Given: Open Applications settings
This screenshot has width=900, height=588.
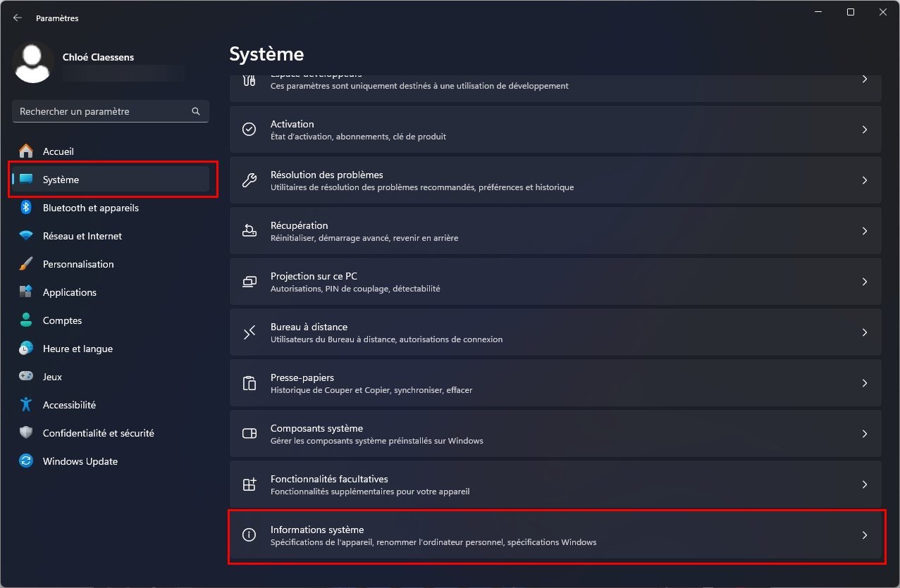Looking at the screenshot, I should 111,292.
